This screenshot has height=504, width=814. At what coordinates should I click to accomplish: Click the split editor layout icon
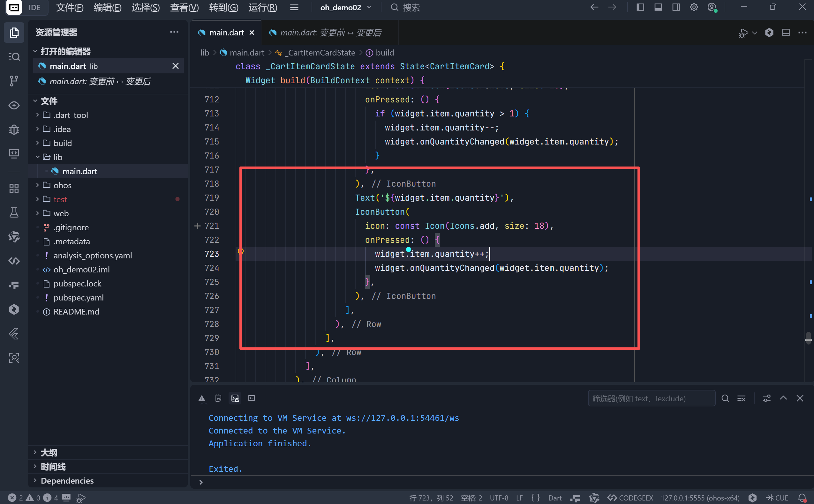[786, 33]
